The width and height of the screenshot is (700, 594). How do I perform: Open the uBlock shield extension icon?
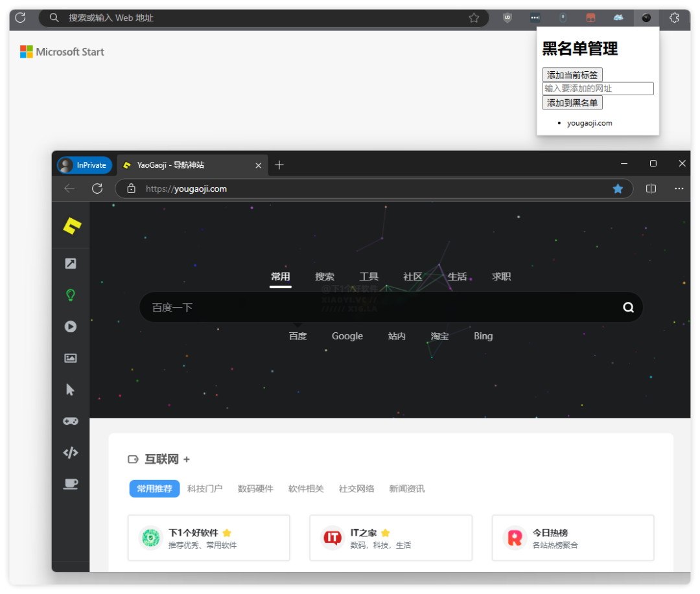point(507,18)
